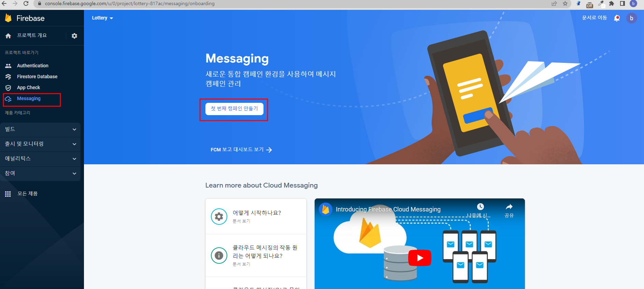Open Authentication in the sidebar
The image size is (644, 289).
[x=33, y=66]
